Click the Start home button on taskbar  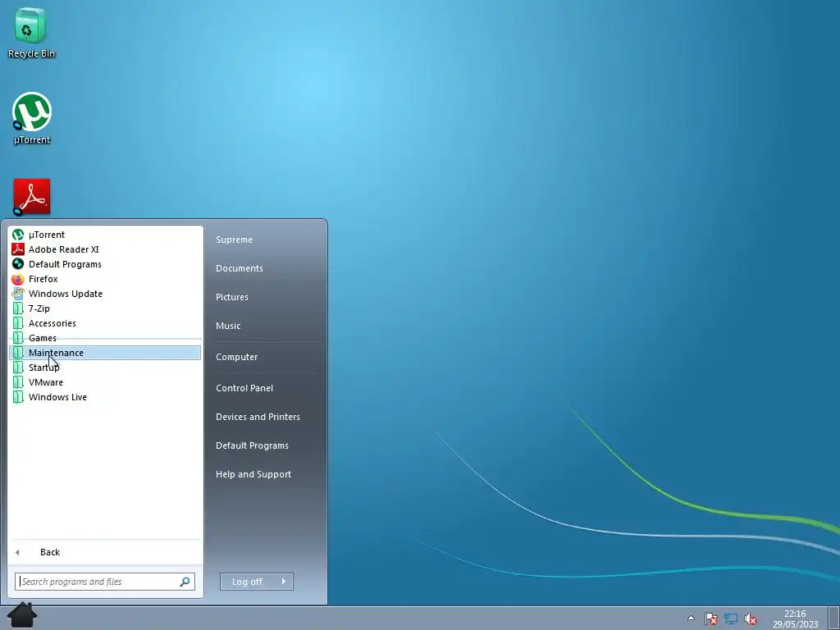pyautogui.click(x=22, y=615)
